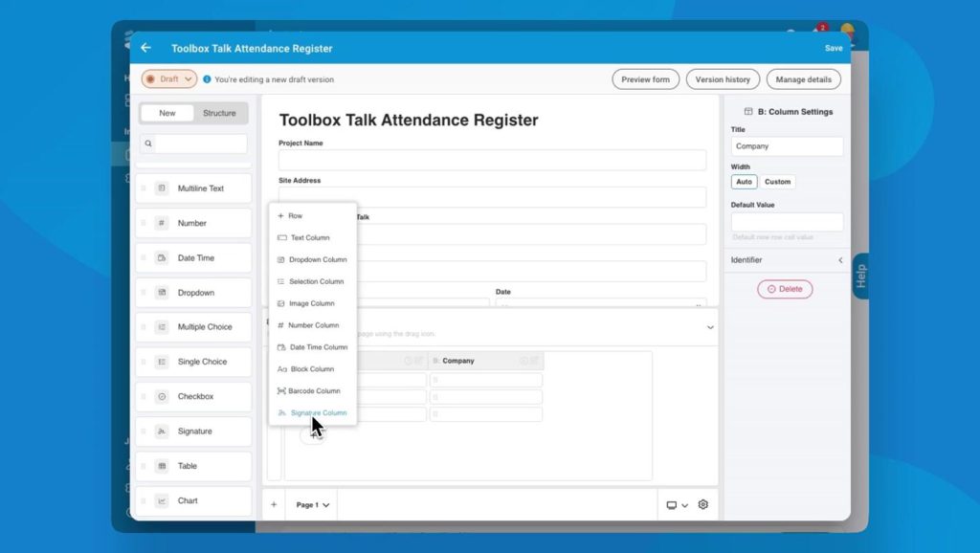
Task: Select the Multiple Choice field type
Action: (193, 326)
